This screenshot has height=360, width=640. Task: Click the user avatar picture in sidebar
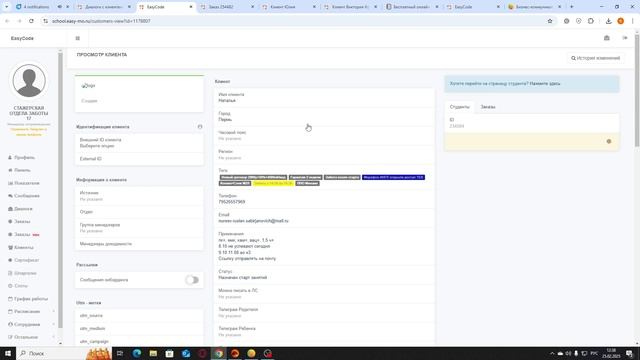point(29,81)
